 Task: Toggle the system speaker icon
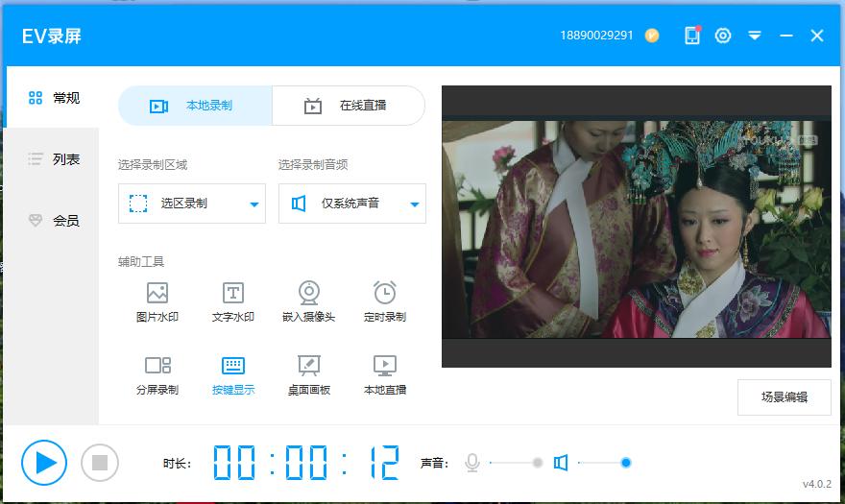561,463
